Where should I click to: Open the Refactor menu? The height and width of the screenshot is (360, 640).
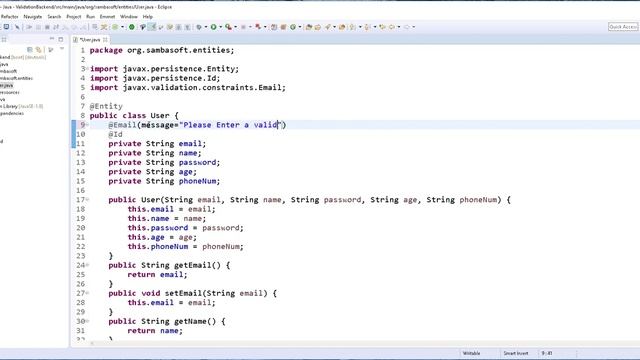(x=9, y=17)
